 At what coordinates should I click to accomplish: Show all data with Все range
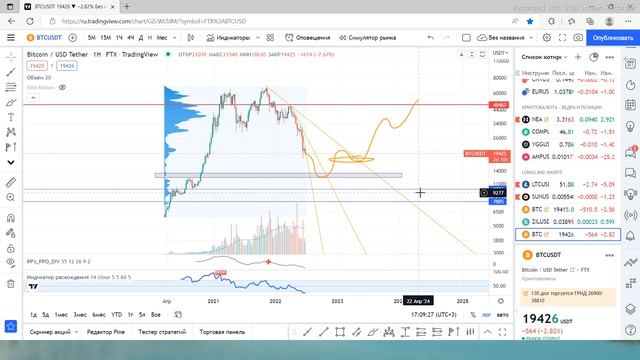coord(156,315)
